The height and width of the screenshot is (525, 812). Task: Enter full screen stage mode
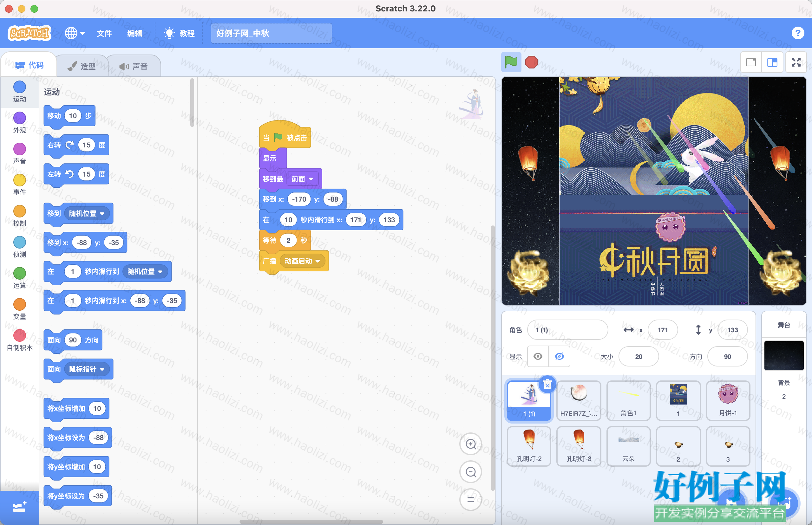[796, 62]
